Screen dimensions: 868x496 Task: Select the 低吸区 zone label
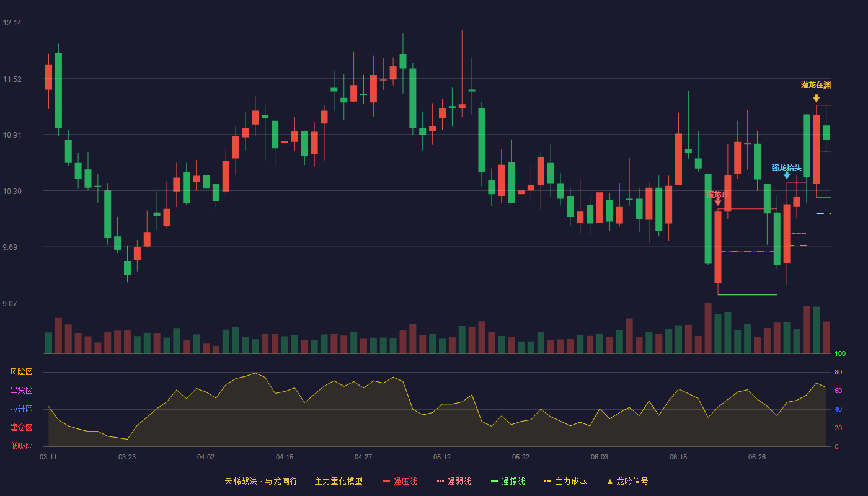pyautogui.click(x=21, y=446)
